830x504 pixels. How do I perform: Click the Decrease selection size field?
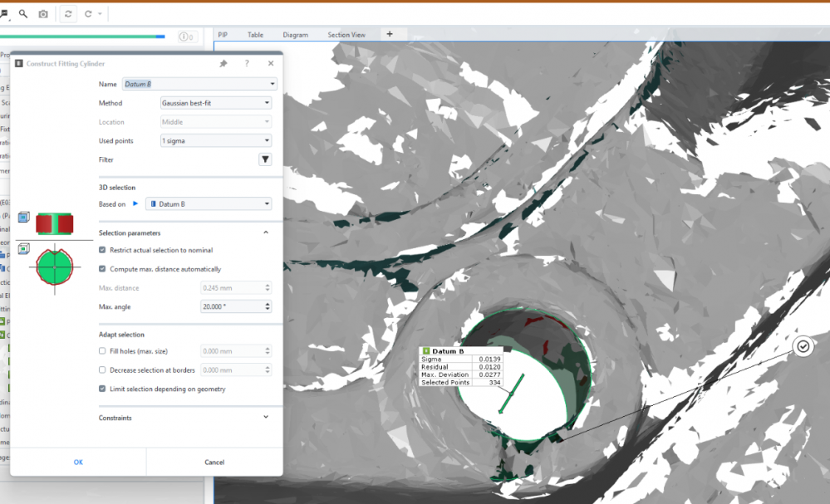(x=232, y=370)
